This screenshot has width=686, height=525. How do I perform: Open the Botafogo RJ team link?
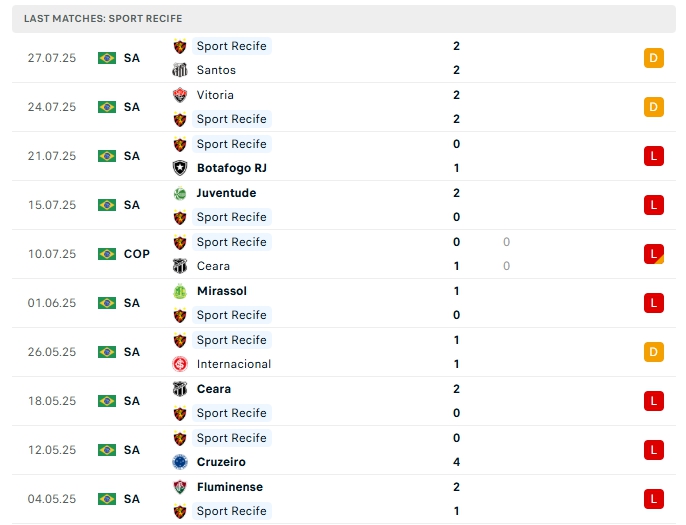point(231,168)
